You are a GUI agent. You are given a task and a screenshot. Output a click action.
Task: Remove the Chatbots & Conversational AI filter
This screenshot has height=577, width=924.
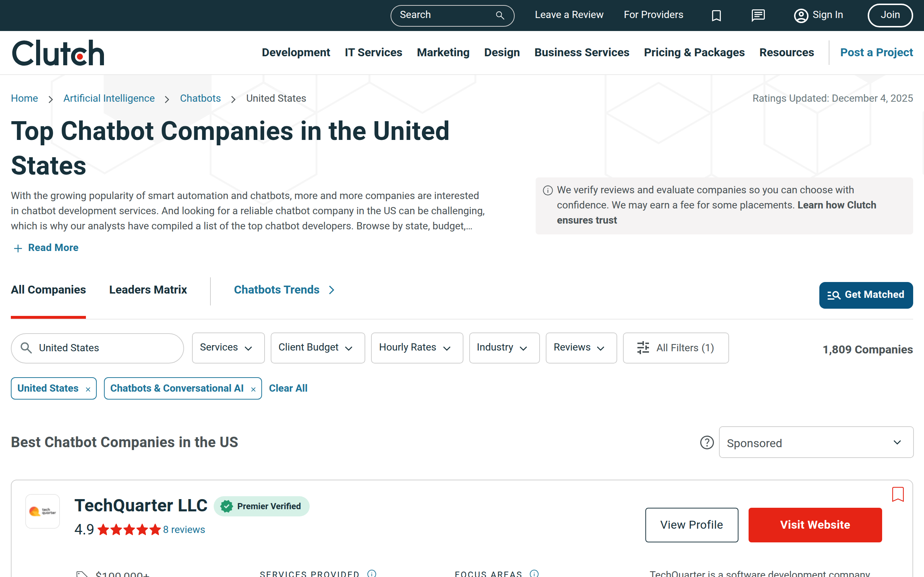(x=253, y=389)
